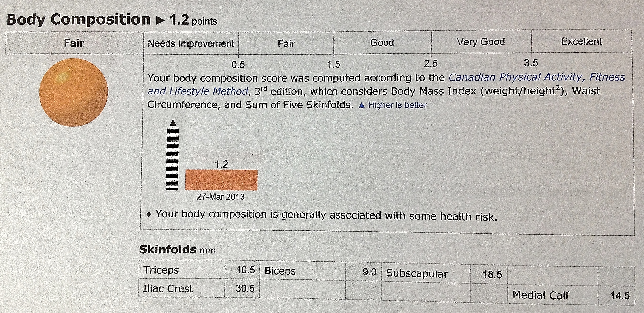644x313 pixels.
Task: Select the Needs Improvement scale header
Action: pos(191,43)
